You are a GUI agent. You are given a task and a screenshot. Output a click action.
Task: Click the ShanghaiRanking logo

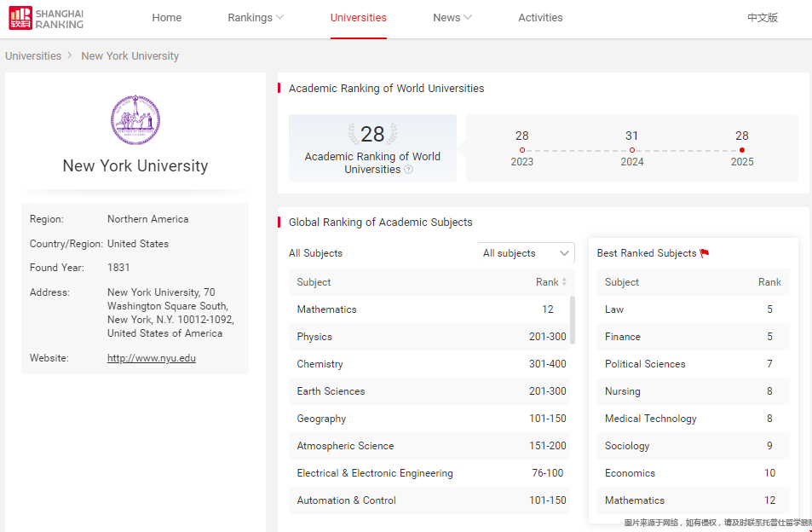[x=45, y=18]
